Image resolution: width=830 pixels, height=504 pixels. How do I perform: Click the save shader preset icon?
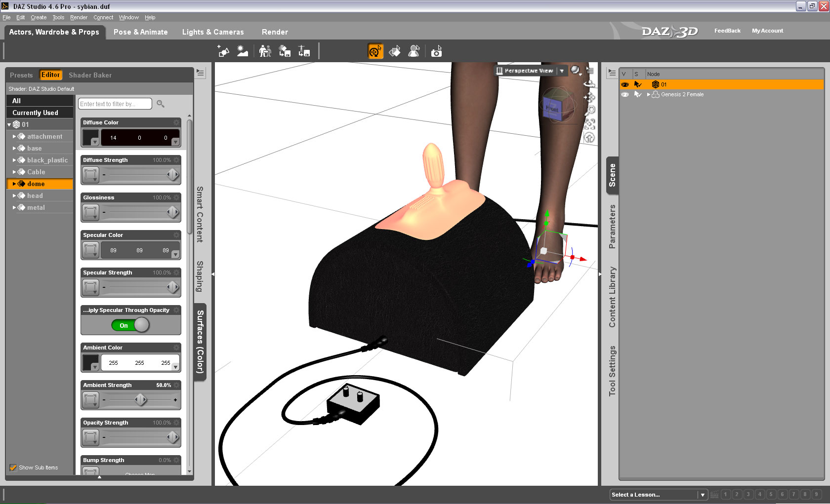click(x=285, y=51)
